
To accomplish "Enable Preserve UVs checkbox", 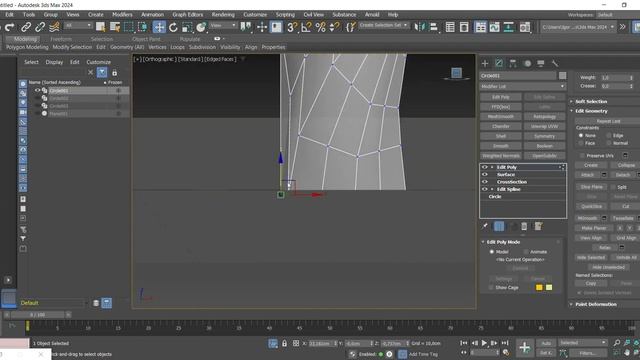I will coord(582,156).
